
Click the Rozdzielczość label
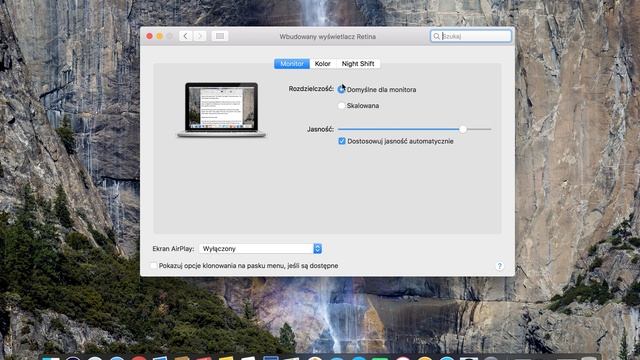[311, 89]
